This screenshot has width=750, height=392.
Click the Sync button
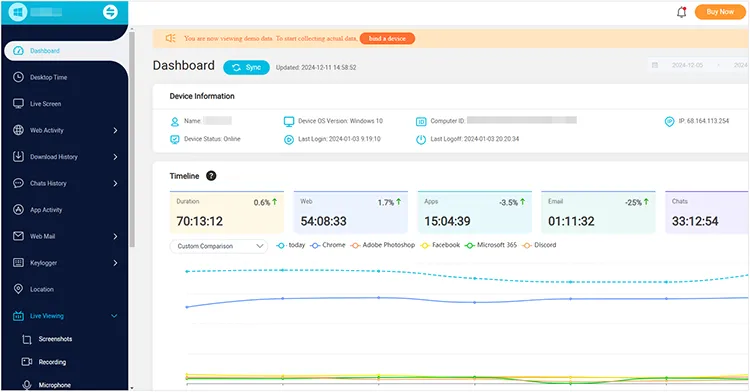[x=246, y=67]
